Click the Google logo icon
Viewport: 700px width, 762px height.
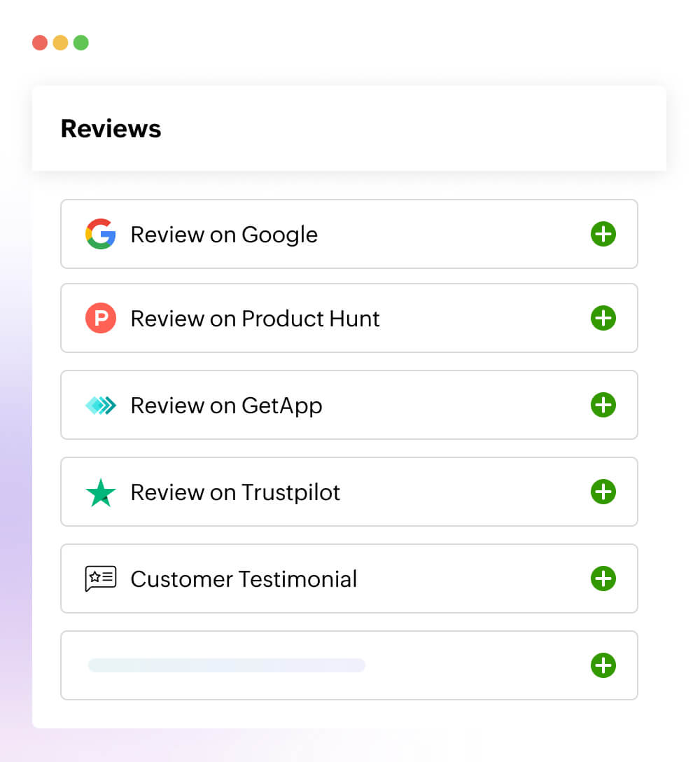pos(100,234)
